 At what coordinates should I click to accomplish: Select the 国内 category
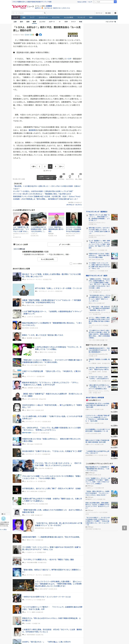(x=21, y=22)
